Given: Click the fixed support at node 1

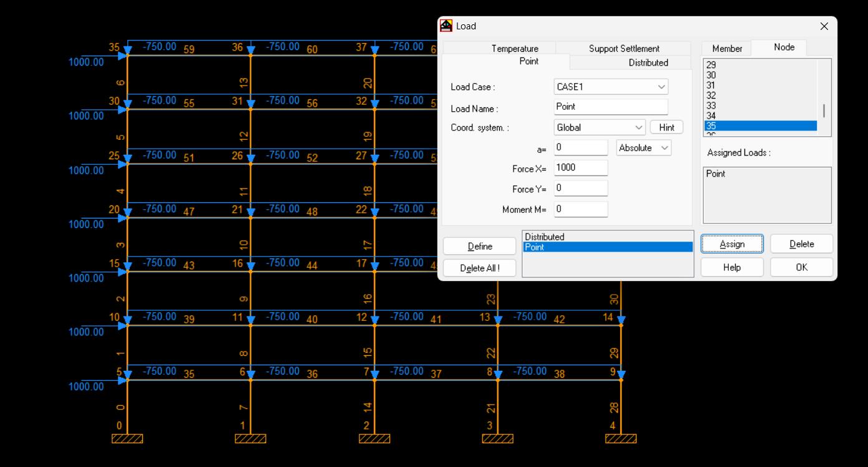Looking at the screenshot, I should pyautogui.click(x=250, y=438).
